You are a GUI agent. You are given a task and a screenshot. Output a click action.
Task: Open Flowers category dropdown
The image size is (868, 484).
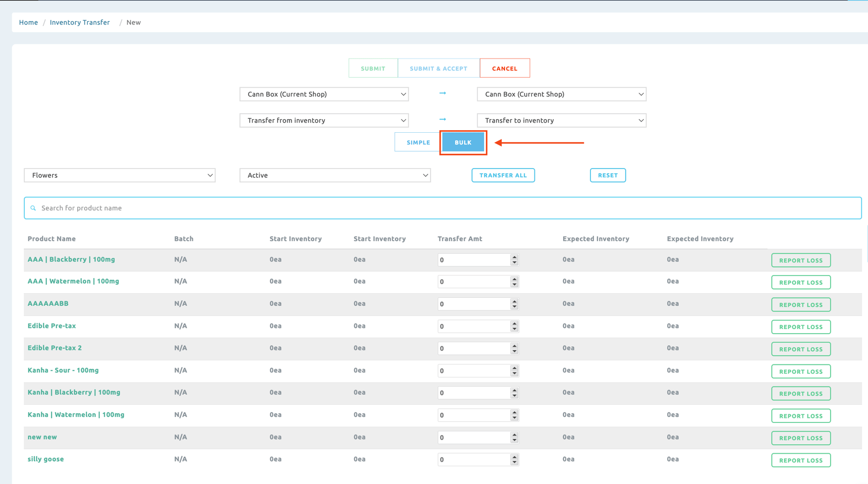(x=120, y=175)
